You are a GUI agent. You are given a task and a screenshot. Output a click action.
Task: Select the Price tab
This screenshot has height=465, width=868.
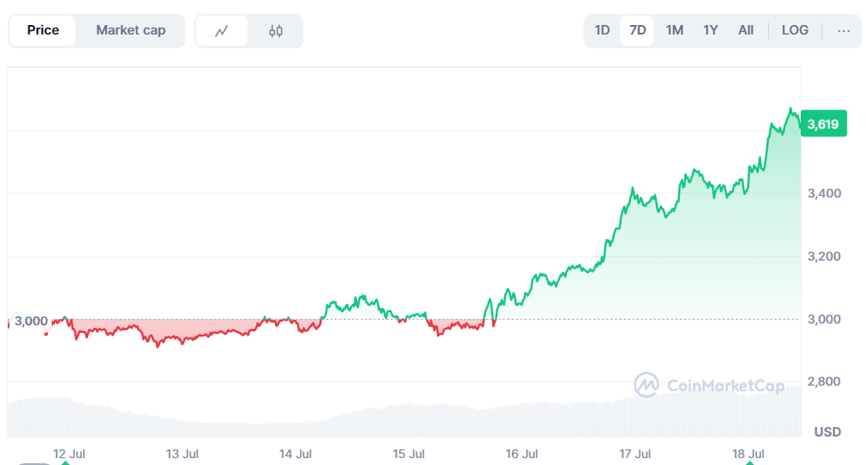(43, 30)
